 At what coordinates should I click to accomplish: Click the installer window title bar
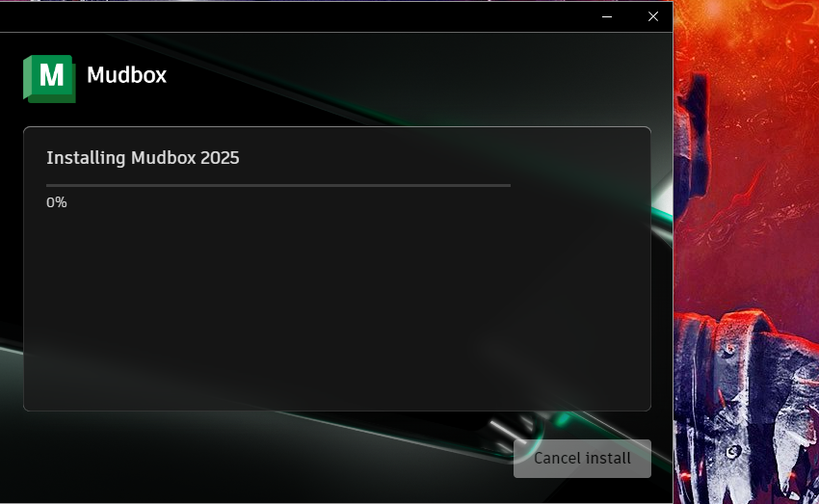pos(289,15)
